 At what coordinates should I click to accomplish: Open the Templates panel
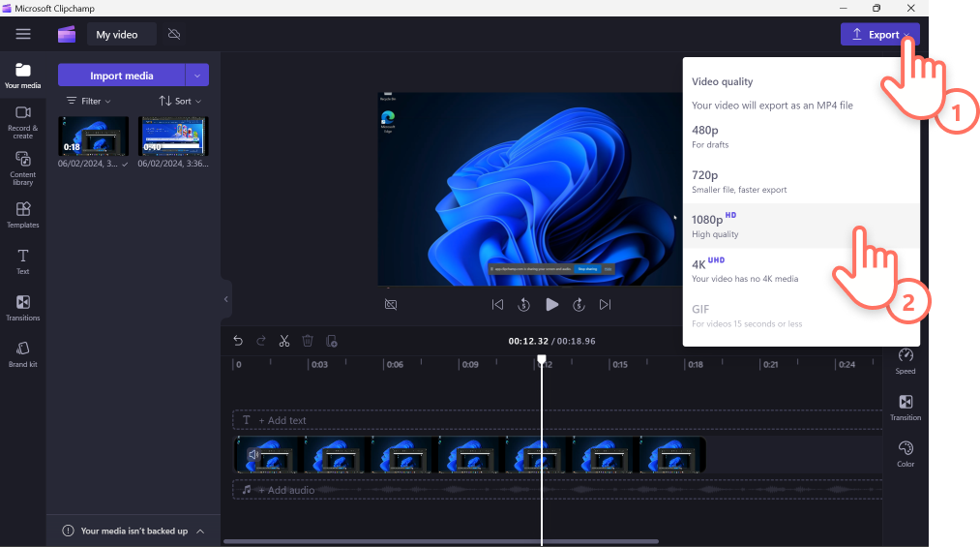tap(22, 214)
